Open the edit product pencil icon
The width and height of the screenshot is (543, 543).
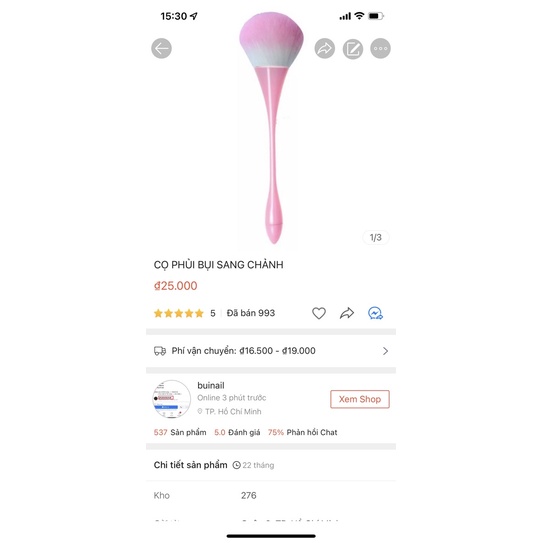[353, 48]
